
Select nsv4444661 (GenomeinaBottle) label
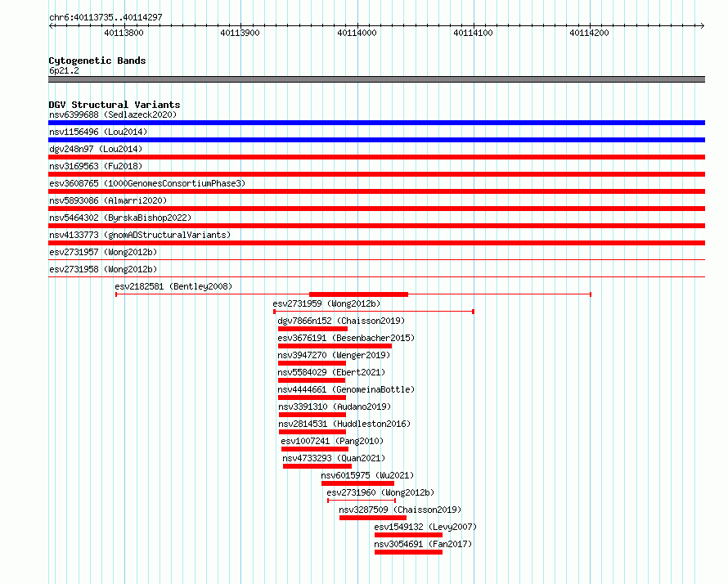point(346,389)
